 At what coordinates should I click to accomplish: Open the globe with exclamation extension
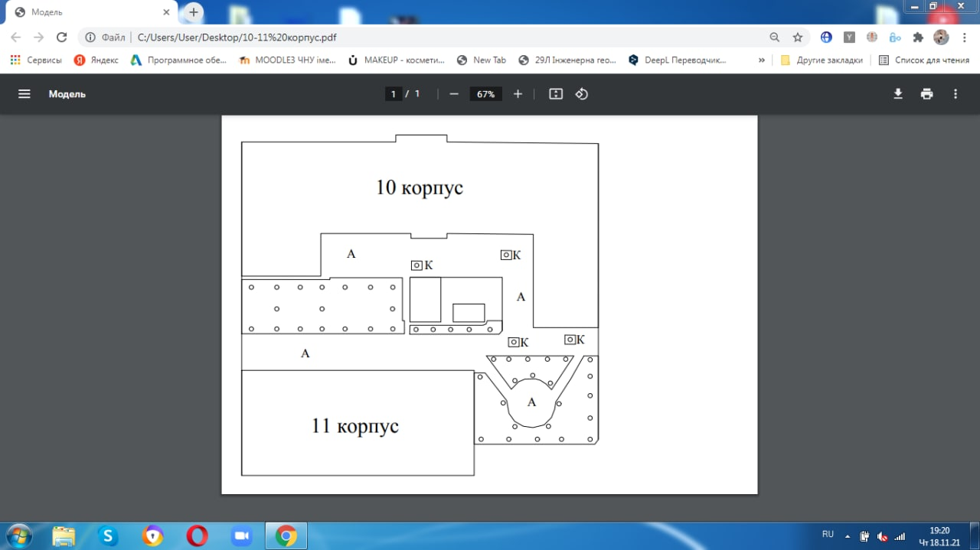tap(872, 37)
